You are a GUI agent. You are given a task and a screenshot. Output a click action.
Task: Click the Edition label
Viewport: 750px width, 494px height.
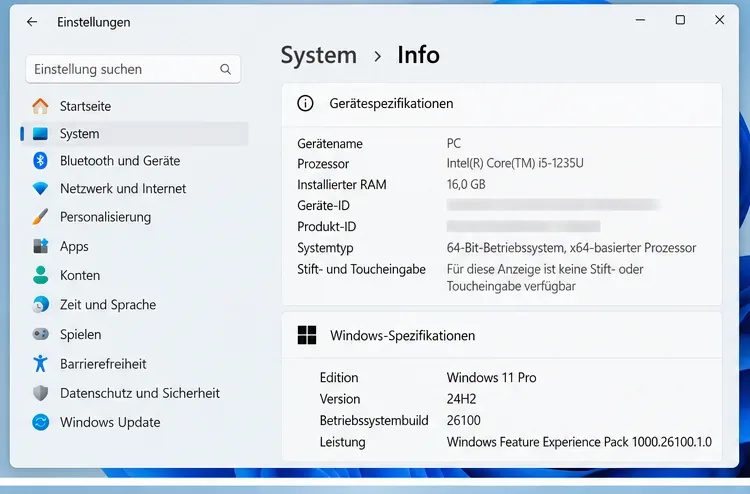[339, 377]
